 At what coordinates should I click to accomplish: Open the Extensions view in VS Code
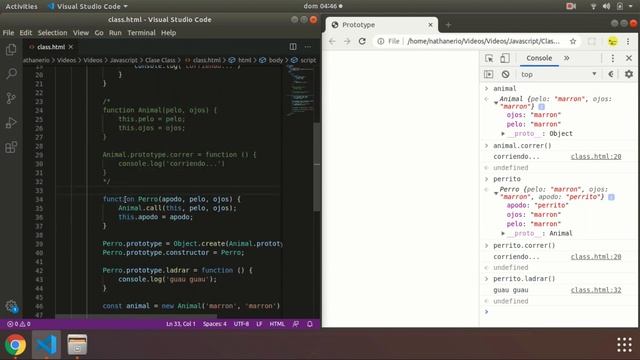(11, 147)
